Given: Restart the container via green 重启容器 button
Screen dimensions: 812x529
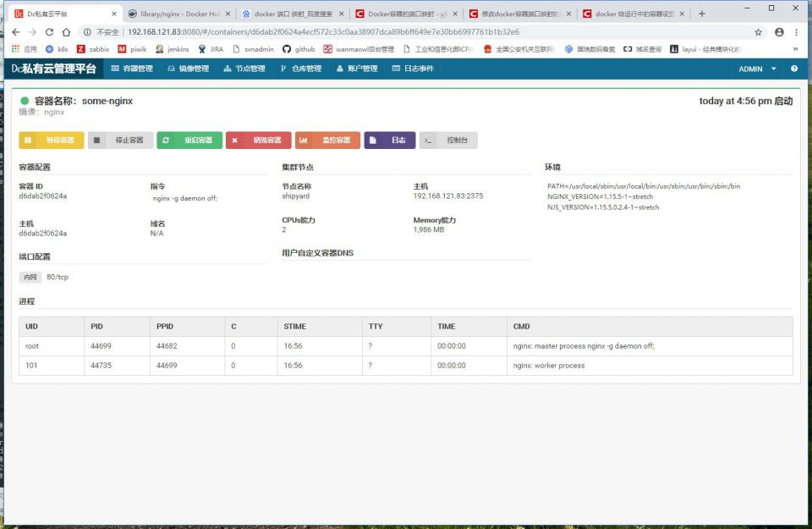Looking at the screenshot, I should [189, 141].
